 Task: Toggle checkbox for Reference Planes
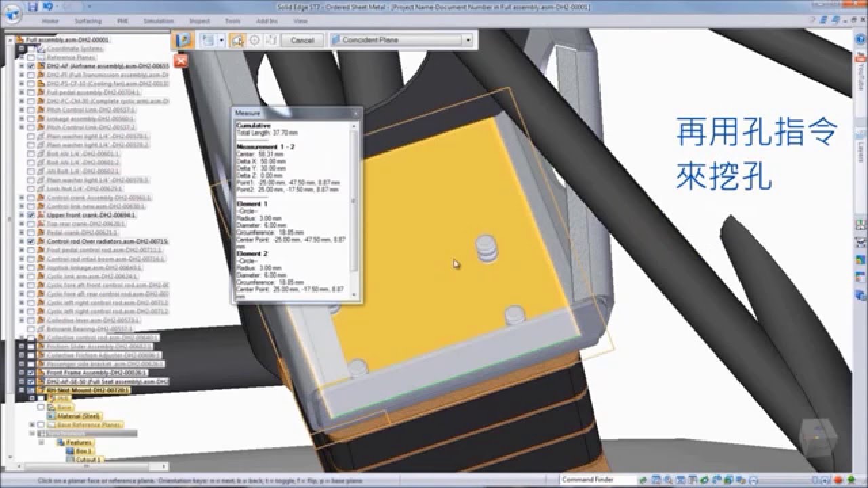(x=31, y=58)
